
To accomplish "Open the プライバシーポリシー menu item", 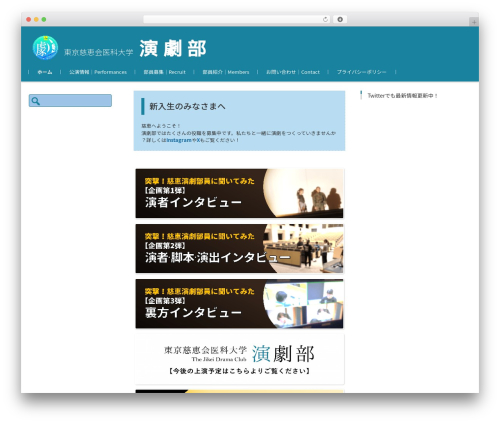I will point(361,72).
